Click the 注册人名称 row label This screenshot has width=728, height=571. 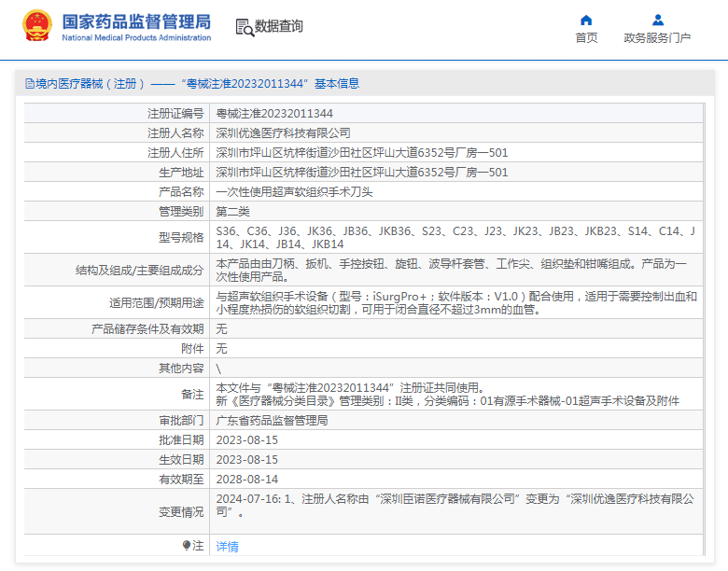pyautogui.click(x=175, y=132)
